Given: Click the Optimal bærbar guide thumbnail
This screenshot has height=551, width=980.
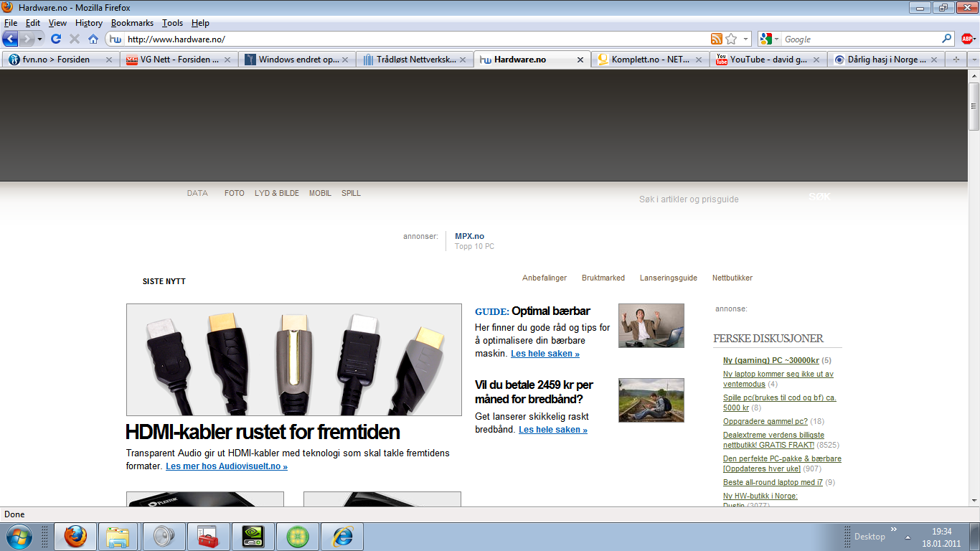Looking at the screenshot, I should click(651, 326).
